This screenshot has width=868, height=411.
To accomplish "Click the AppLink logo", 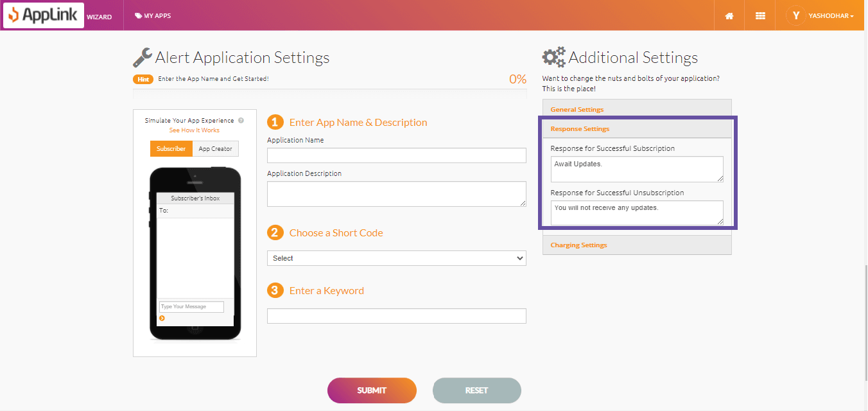I will tap(44, 15).
